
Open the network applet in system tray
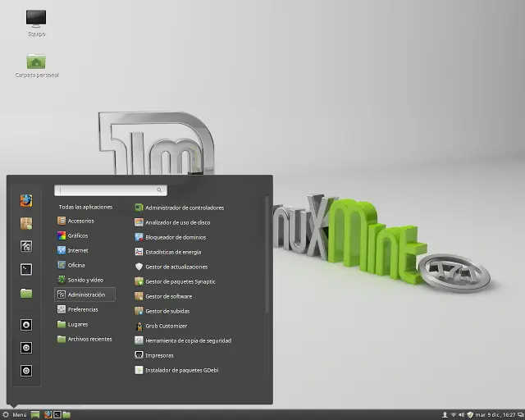click(454, 414)
